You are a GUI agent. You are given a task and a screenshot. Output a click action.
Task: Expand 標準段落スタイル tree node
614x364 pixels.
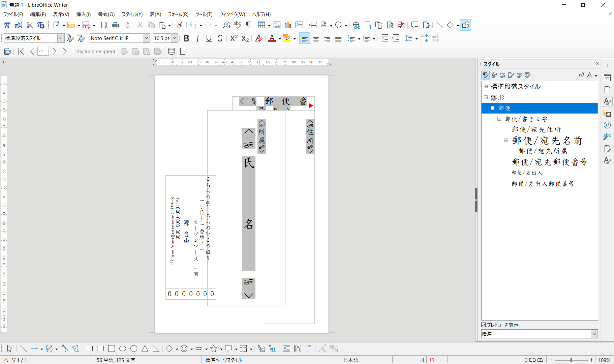click(x=486, y=86)
